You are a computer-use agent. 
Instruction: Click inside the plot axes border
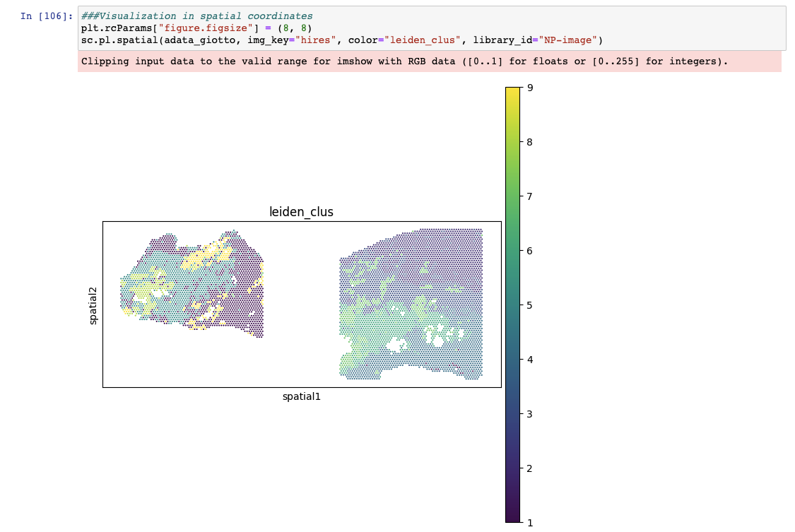click(x=302, y=304)
